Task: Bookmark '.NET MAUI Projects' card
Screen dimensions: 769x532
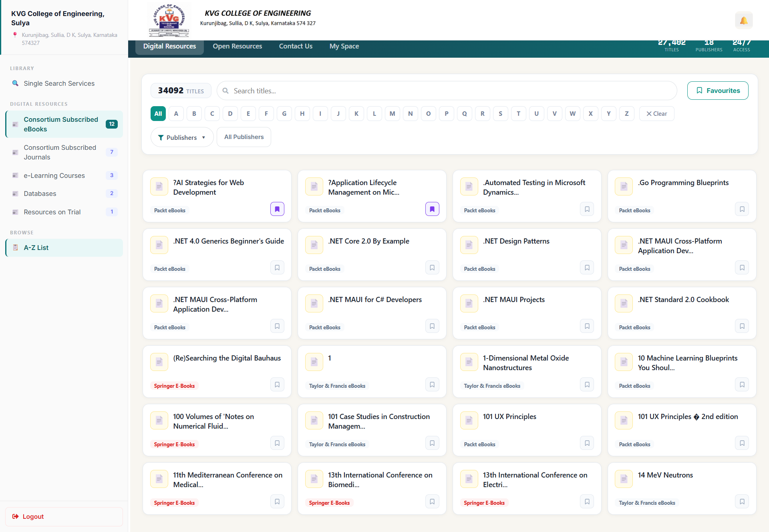Action: tap(587, 326)
